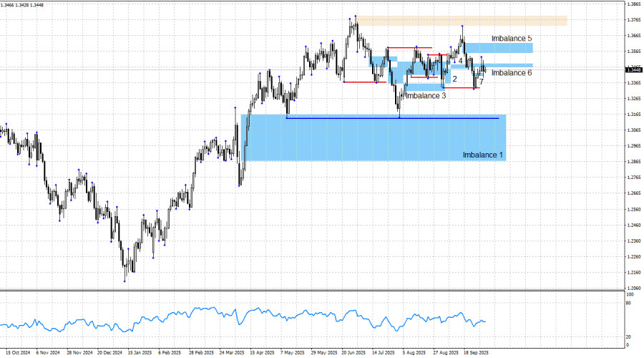Click the 18 Sep 2025 date label
Viewport: 644px width, 358px height.
pyautogui.click(x=476, y=353)
